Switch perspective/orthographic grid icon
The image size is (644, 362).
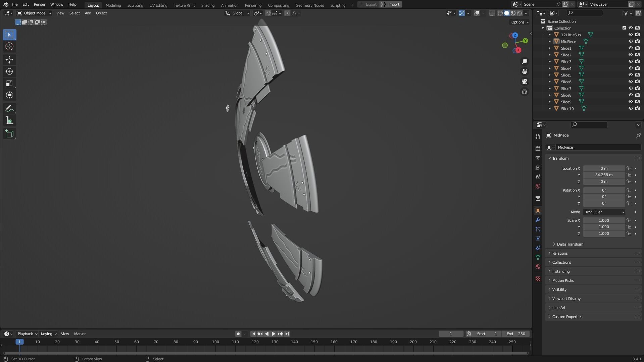(x=525, y=92)
